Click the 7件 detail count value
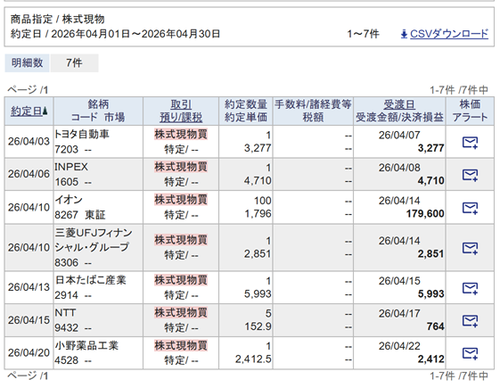Image resolution: width=500 pixels, height=388 pixels. [74, 63]
